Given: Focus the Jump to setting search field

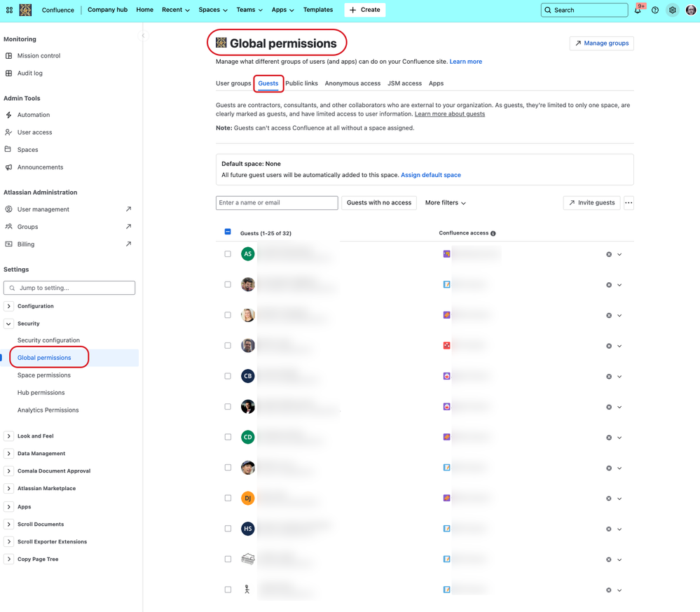Looking at the screenshot, I should (x=69, y=288).
